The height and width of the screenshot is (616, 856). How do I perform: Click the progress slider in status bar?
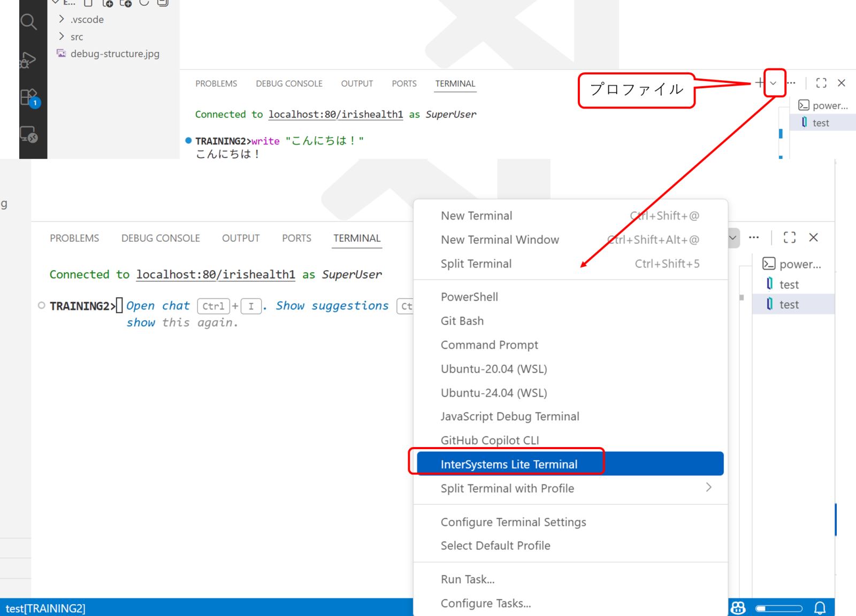coord(778,608)
